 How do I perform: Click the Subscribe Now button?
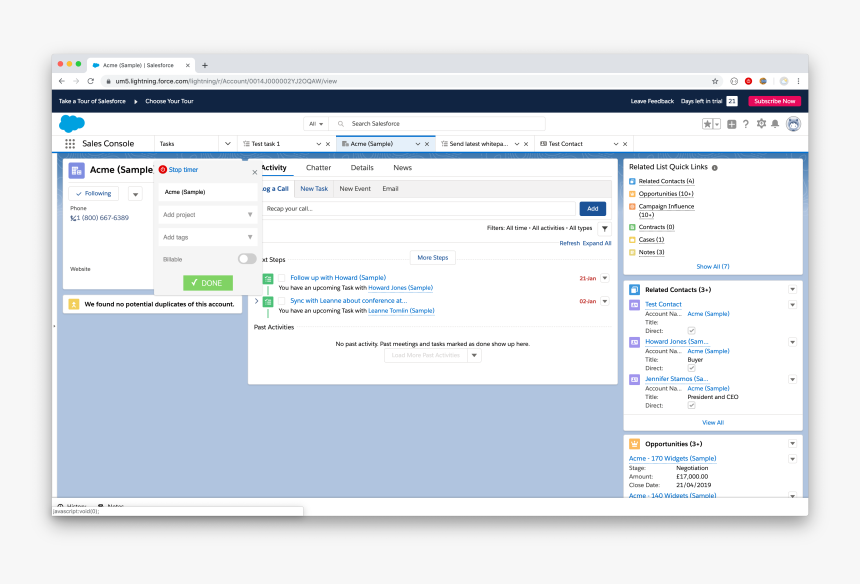click(774, 101)
